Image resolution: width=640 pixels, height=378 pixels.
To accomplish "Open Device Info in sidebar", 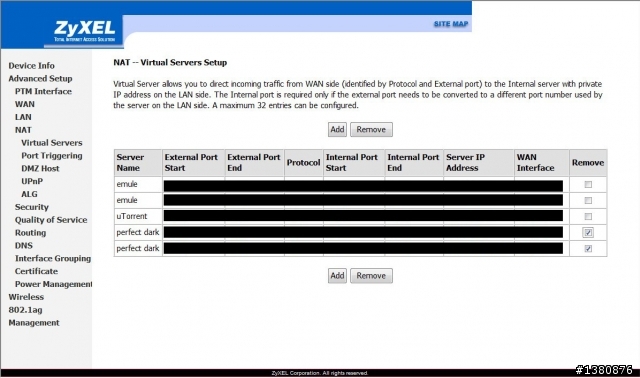I will (x=31, y=66).
